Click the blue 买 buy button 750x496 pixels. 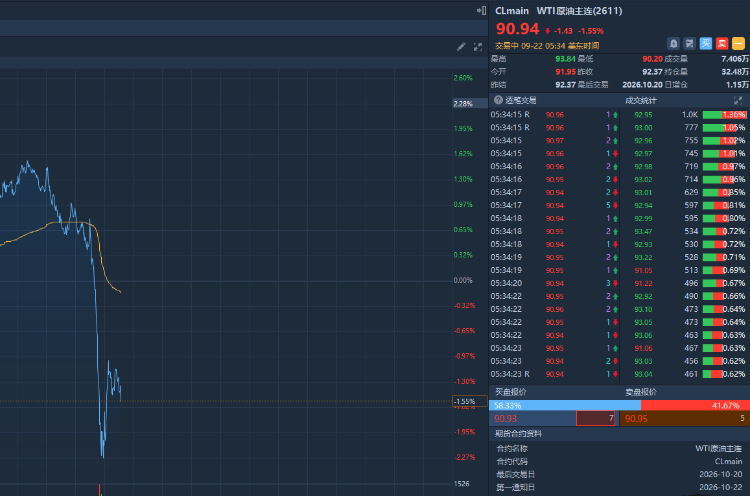(x=706, y=44)
